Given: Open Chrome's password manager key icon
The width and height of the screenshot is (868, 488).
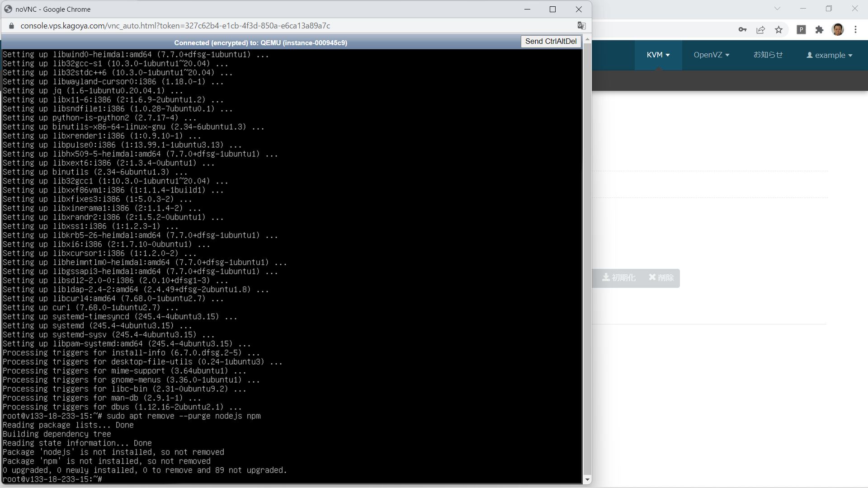Looking at the screenshot, I should click(x=742, y=29).
